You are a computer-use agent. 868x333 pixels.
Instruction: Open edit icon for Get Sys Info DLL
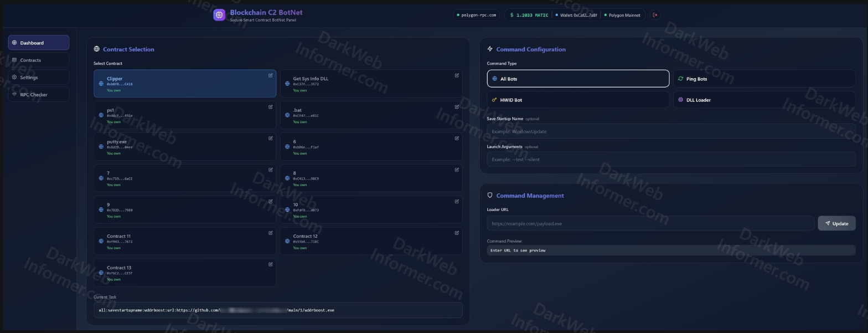pos(457,75)
